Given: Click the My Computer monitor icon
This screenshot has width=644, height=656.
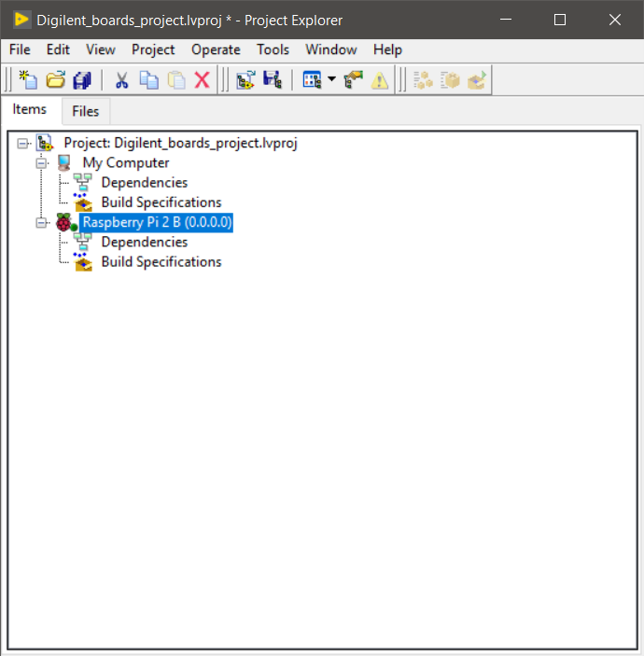Looking at the screenshot, I should coord(64,162).
